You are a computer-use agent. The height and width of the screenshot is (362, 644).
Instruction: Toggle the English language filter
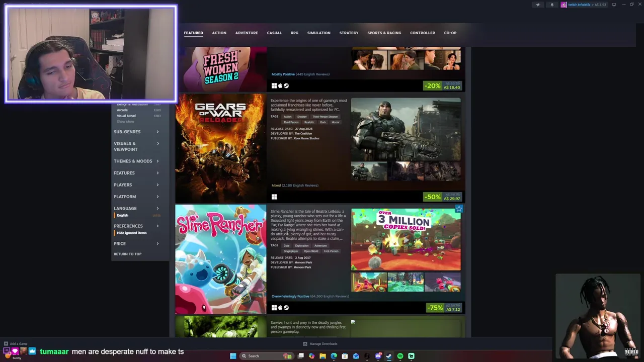pyautogui.click(x=138, y=215)
